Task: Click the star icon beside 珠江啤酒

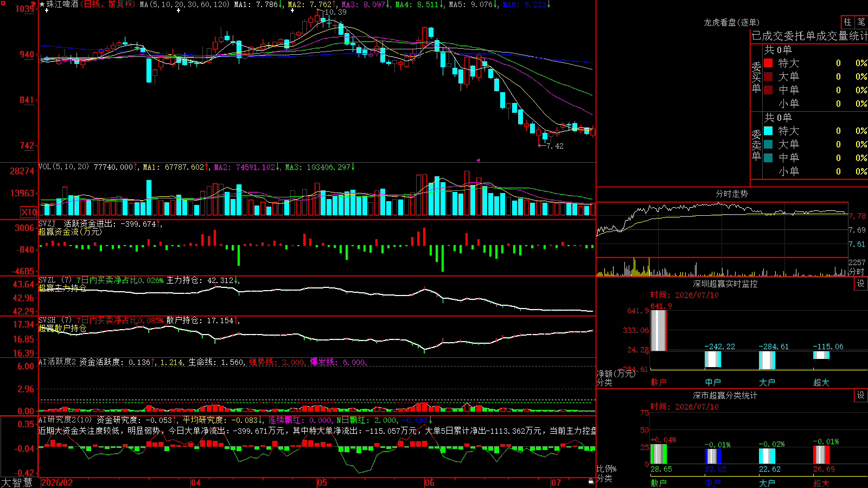Action: coord(42,4)
